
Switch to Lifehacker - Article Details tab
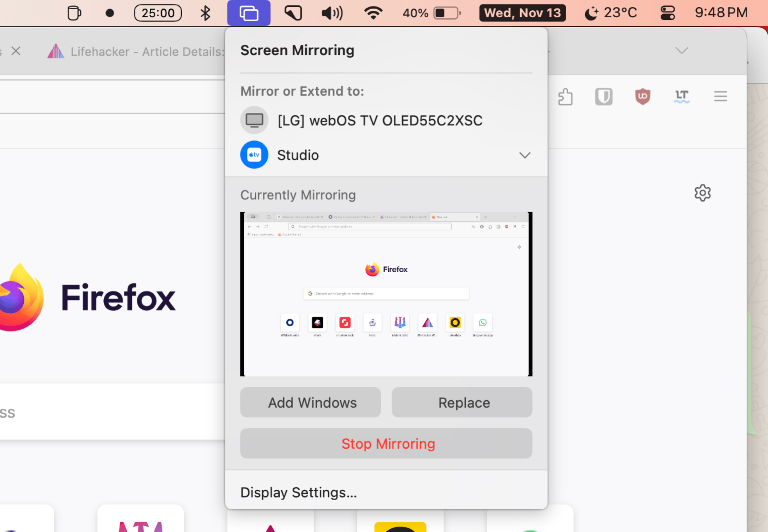(135, 51)
